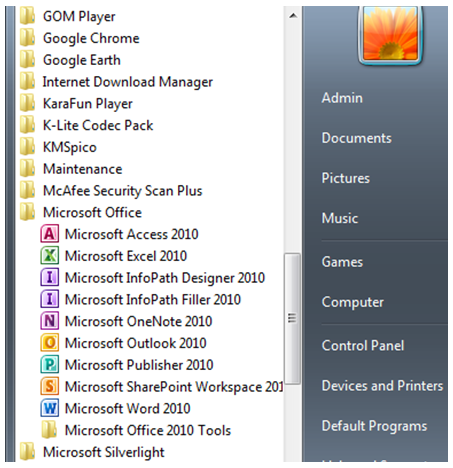Click the Microsoft Word 2010 label
Viewport: 453px width, 468px height.
[127, 408]
